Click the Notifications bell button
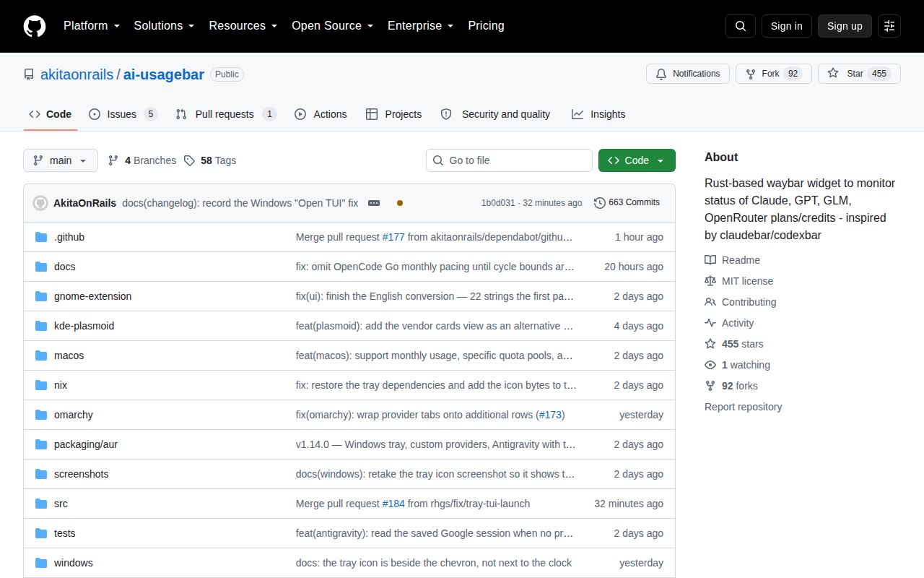This screenshot has width=924, height=578. coord(688,74)
